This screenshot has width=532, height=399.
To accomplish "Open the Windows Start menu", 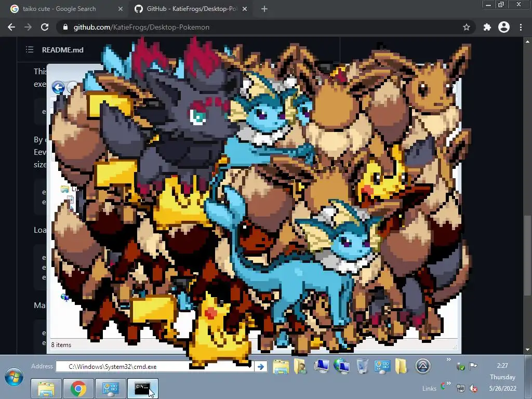I will (14, 377).
